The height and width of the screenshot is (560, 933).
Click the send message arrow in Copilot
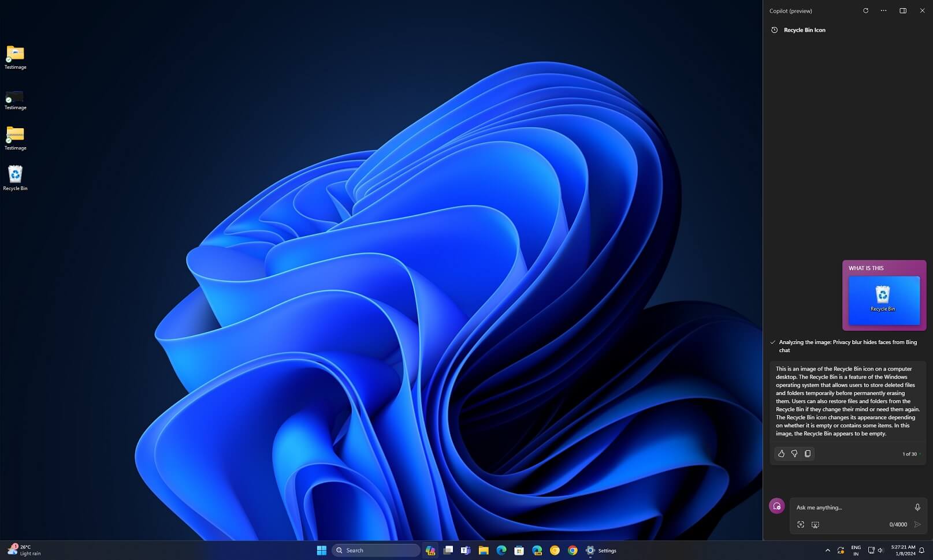(917, 524)
